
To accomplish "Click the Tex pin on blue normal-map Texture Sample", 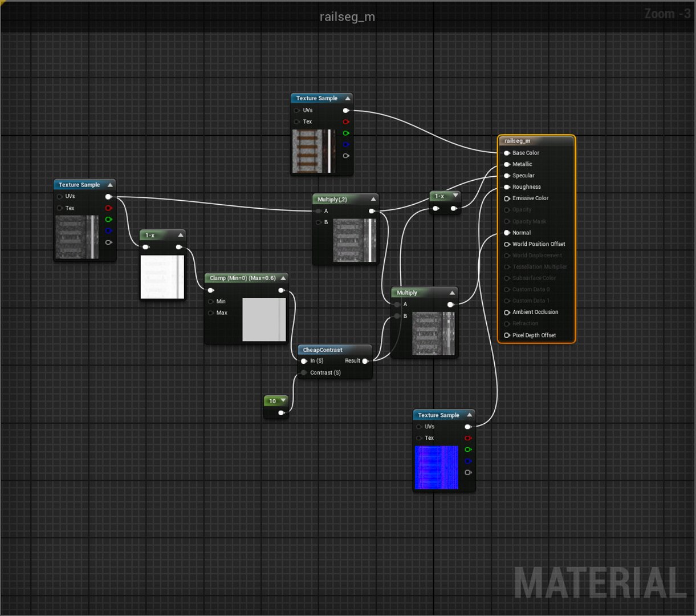I will click(x=419, y=438).
